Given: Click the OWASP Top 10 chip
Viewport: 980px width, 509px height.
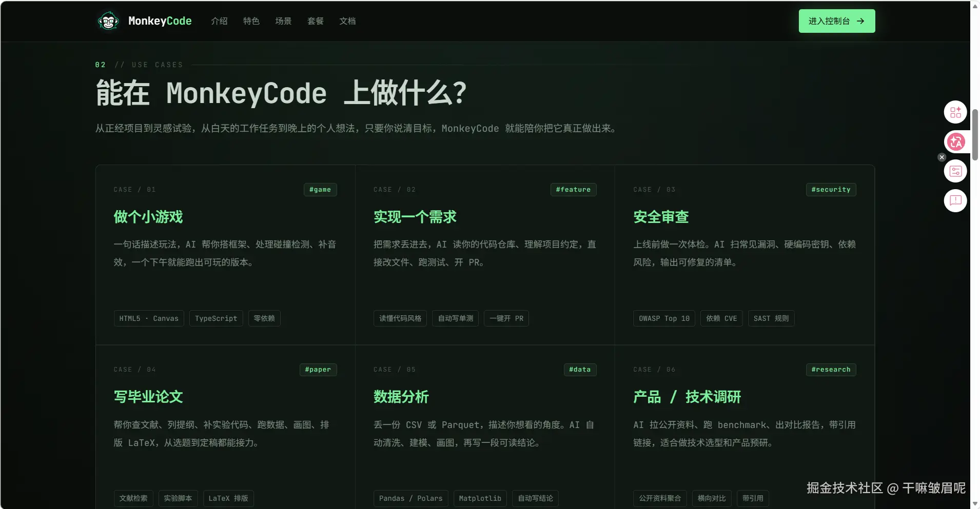Looking at the screenshot, I should (664, 318).
